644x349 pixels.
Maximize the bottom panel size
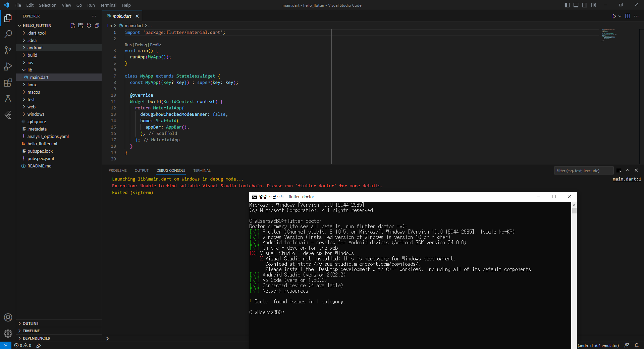(x=628, y=170)
